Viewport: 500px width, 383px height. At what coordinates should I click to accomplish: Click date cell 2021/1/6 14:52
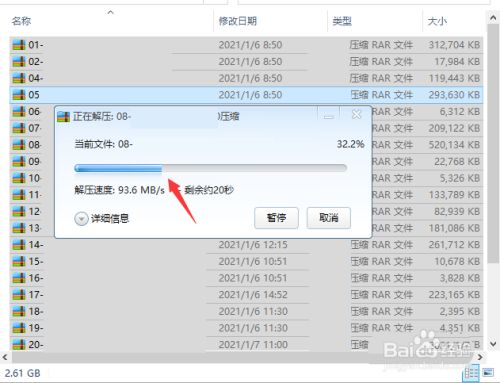point(253,295)
